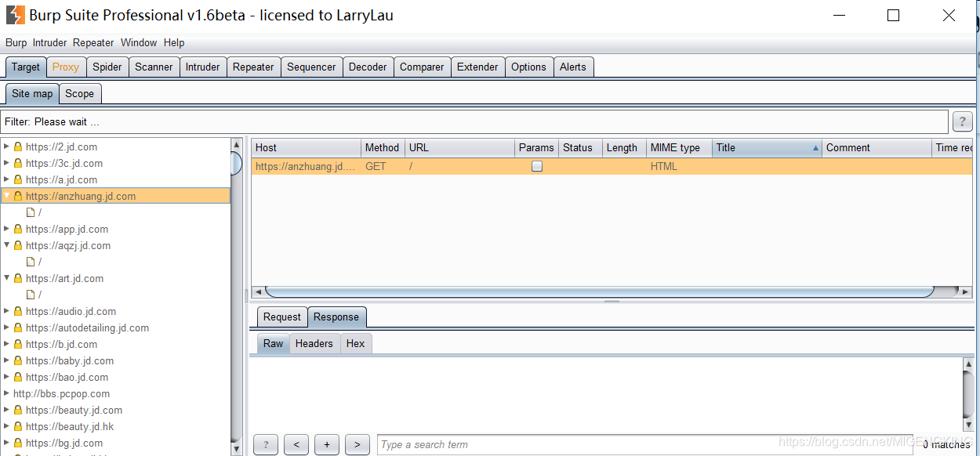980x456 pixels.
Task: Click the Filter bar text field
Action: point(474,121)
